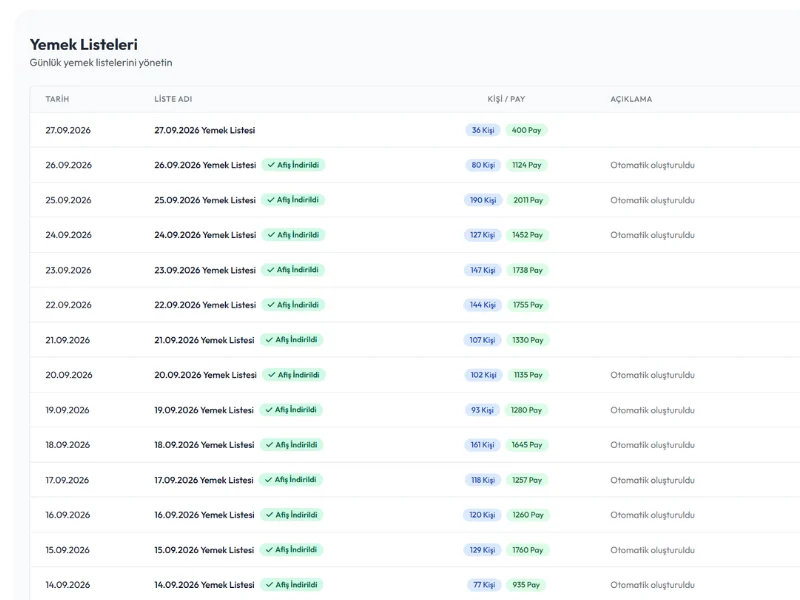Viewport: 800px width, 600px height.
Task: Click the Afiş İndirildi badge for 21.09.2026
Action: tap(291, 340)
